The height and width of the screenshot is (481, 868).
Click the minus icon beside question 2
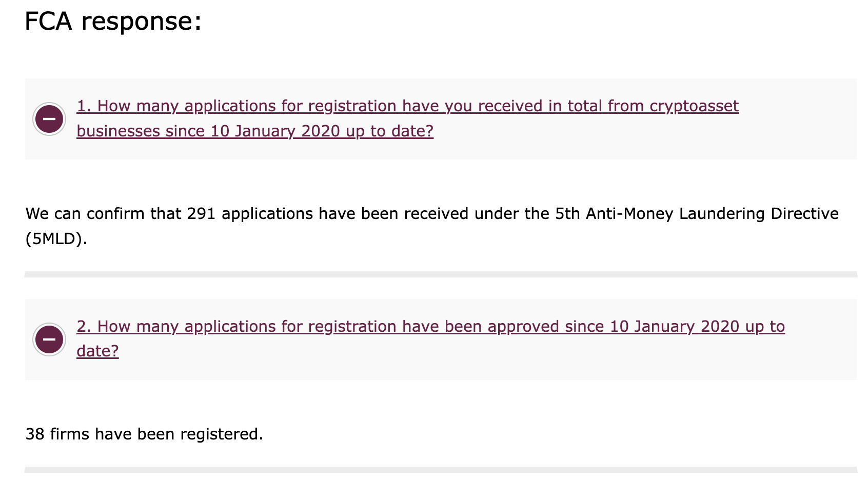(49, 339)
